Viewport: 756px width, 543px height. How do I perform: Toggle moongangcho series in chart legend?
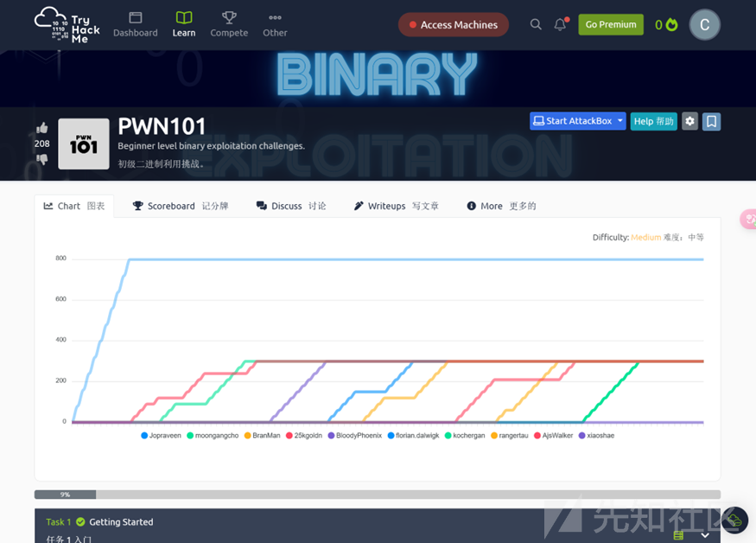point(213,436)
